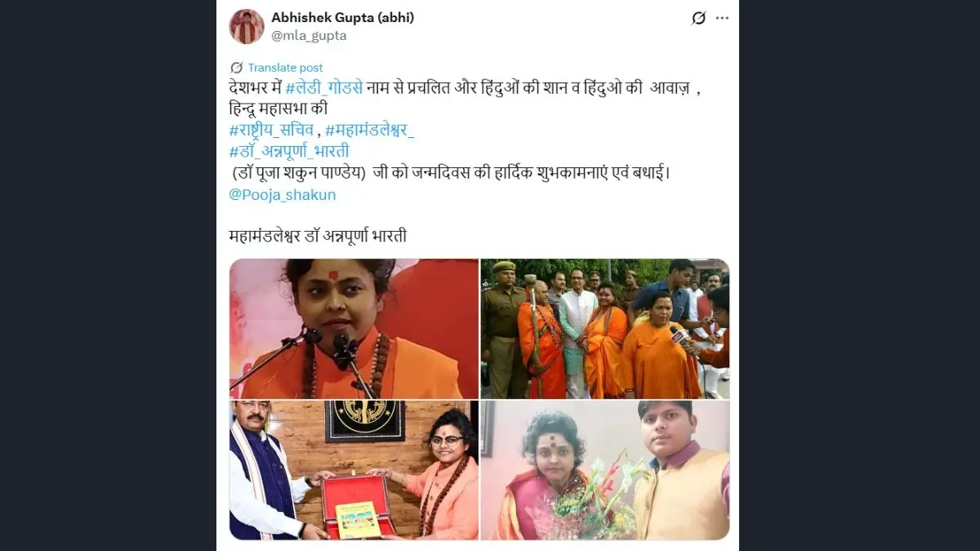Open the bottom-right selfie with flower bouquet
This screenshot has width=980, height=551.
click(x=605, y=470)
